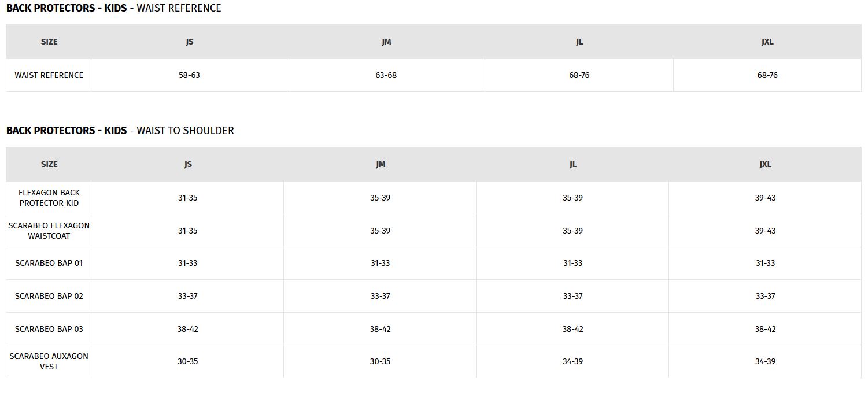The image size is (868, 396).
Task: Click the 63-68 waist reference value
Action: pos(386,75)
